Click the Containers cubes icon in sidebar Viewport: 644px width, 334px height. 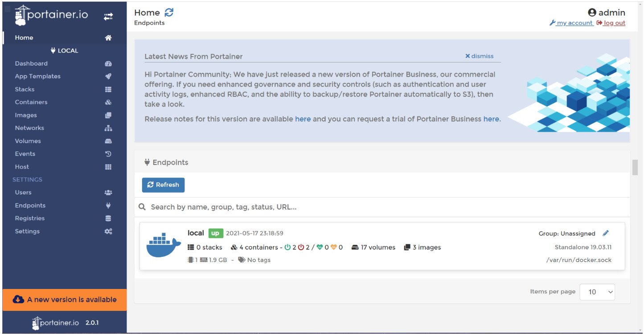pos(108,102)
